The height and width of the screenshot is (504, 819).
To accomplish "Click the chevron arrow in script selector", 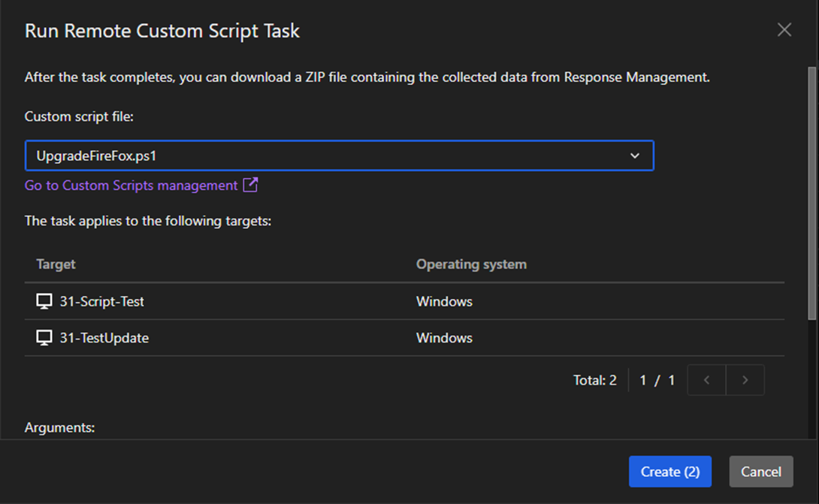I will [635, 155].
